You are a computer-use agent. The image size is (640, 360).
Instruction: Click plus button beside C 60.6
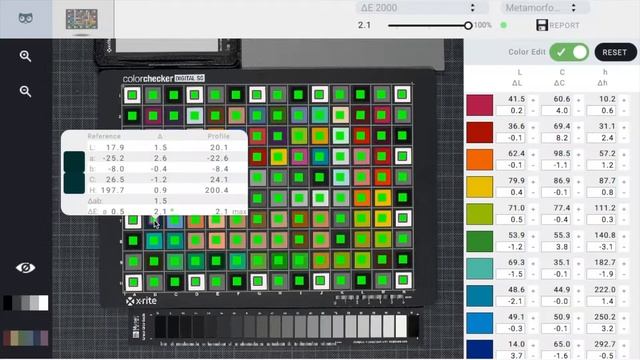click(578, 100)
